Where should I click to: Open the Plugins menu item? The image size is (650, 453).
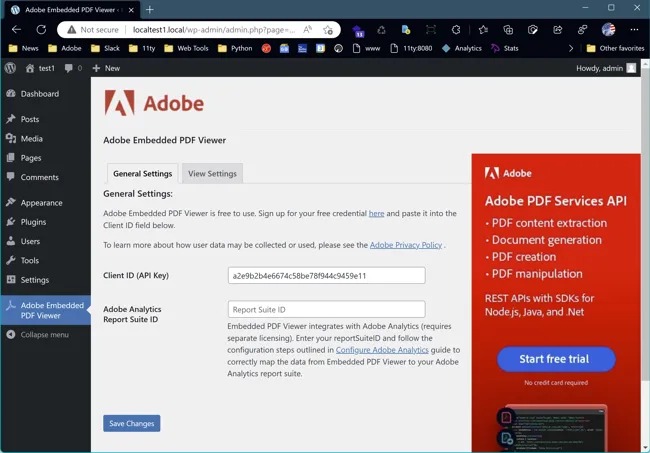[33, 222]
